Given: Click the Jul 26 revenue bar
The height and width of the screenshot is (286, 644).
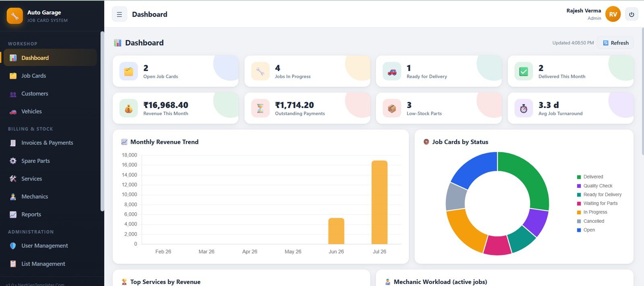Looking at the screenshot, I should tap(380, 202).
